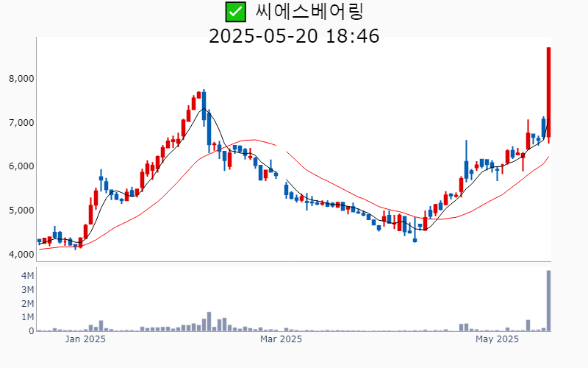
Task: Click the 2M volume axis label
Action: point(27,304)
